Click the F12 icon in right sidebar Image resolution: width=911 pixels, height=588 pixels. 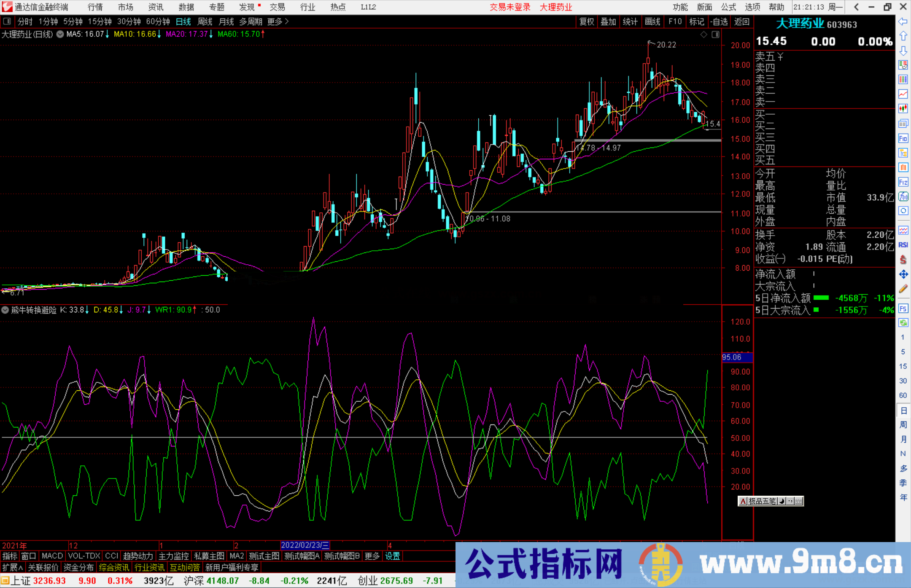click(x=903, y=182)
